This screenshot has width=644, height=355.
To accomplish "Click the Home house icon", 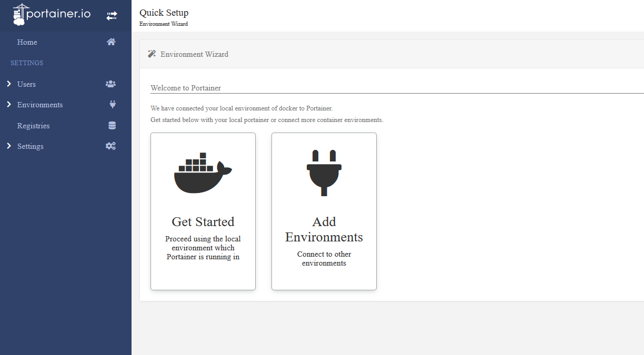I will (x=111, y=42).
